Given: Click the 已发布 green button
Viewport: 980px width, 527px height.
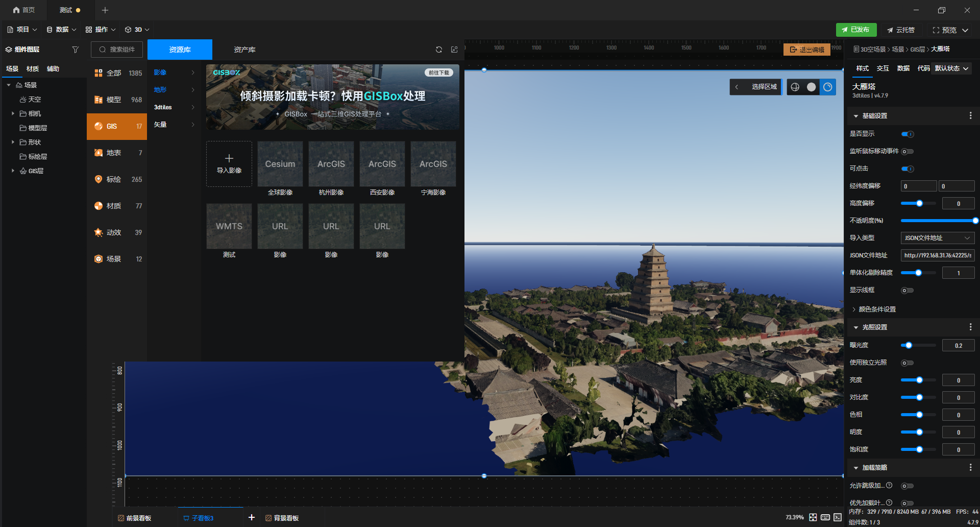Looking at the screenshot, I should [856, 30].
